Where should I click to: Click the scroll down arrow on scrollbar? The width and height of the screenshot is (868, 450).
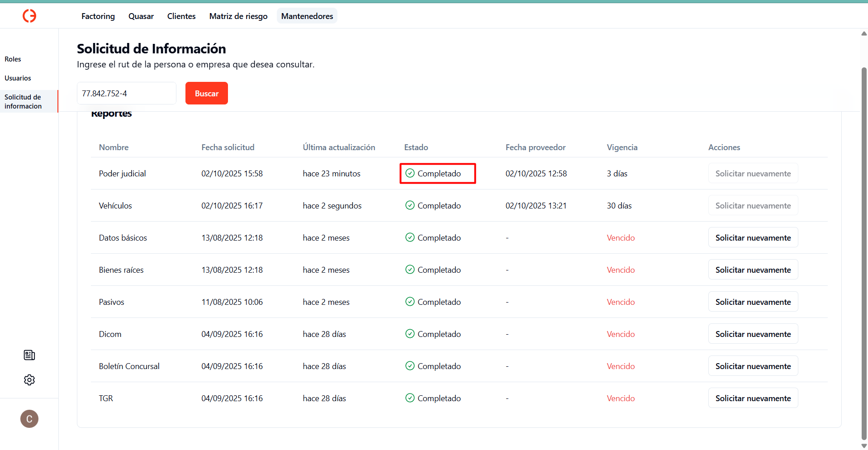(864, 445)
